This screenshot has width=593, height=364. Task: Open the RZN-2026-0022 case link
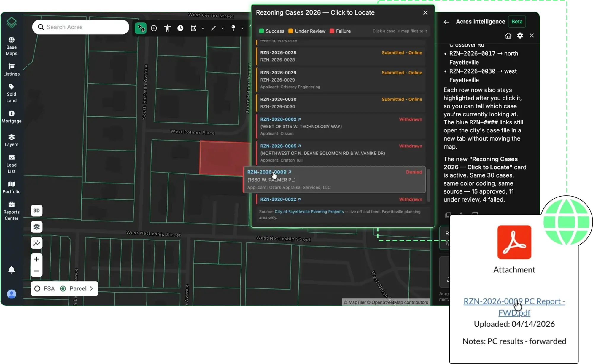(x=280, y=199)
